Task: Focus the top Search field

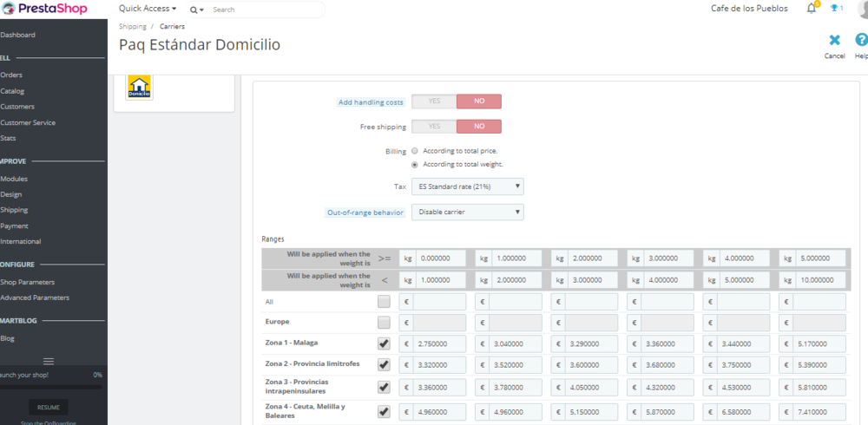Action: (266, 10)
